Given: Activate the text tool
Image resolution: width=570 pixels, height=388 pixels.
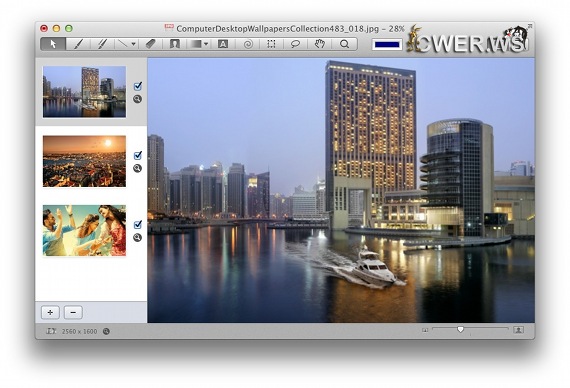Looking at the screenshot, I should 223,44.
